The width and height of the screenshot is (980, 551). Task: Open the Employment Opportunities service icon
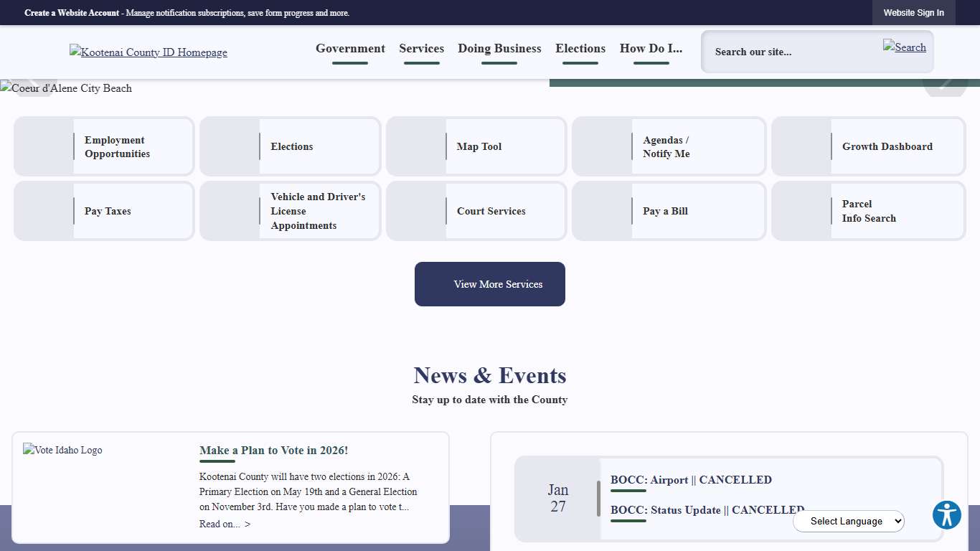coord(103,146)
